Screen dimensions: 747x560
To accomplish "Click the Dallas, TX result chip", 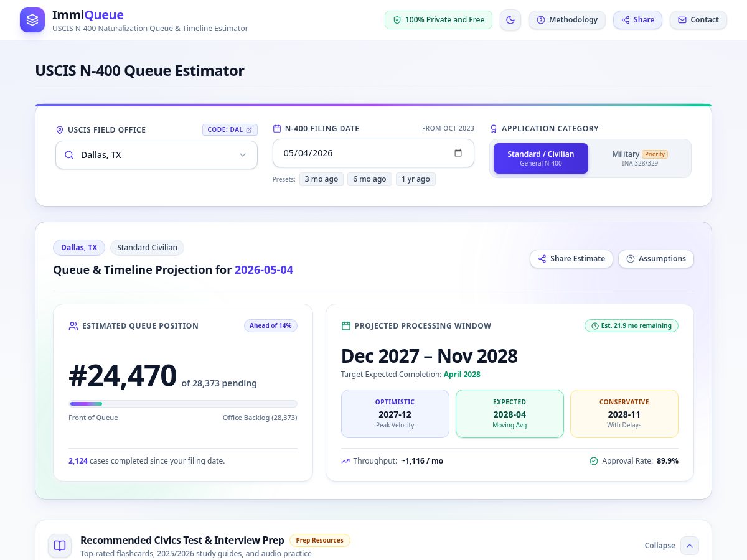I will pos(79,248).
